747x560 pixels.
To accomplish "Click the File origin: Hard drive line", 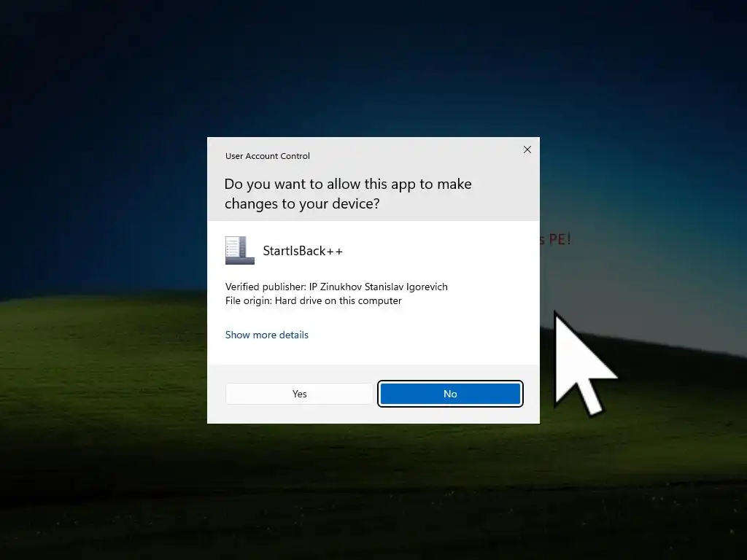I will click(x=314, y=300).
